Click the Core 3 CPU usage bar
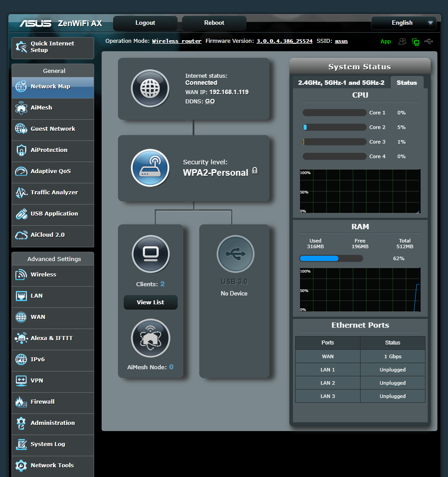 point(334,142)
